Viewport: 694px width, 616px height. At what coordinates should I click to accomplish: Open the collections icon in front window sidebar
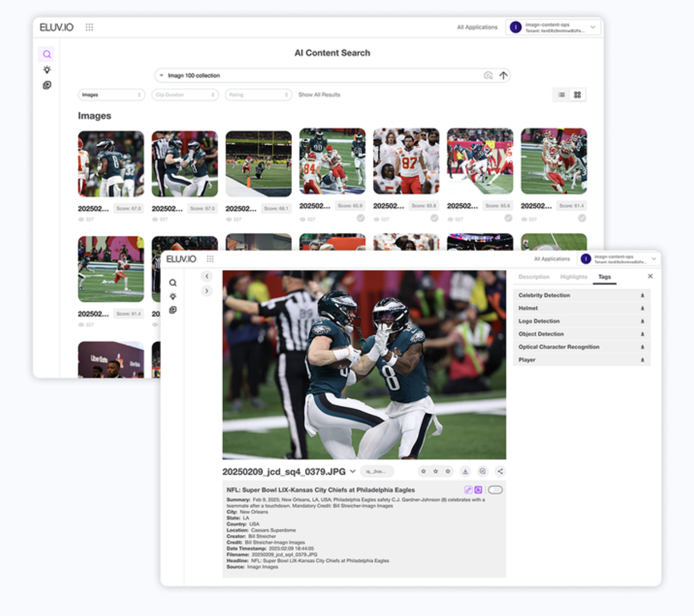coord(173,310)
